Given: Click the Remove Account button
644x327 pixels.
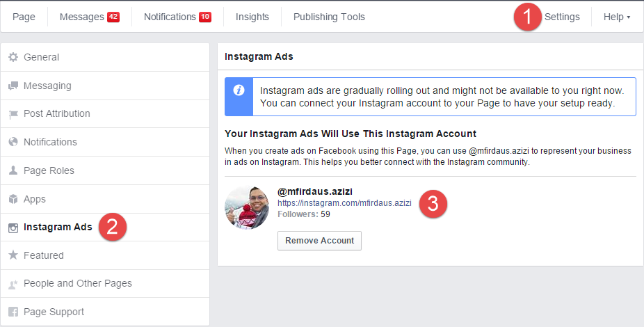Looking at the screenshot, I should (319, 241).
